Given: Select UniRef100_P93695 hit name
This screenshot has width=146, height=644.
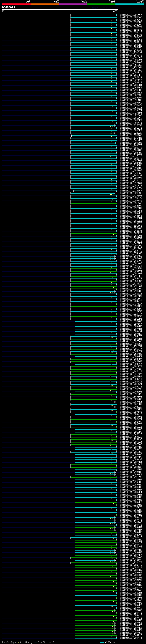Looking at the screenshot, I should [131, 60].
